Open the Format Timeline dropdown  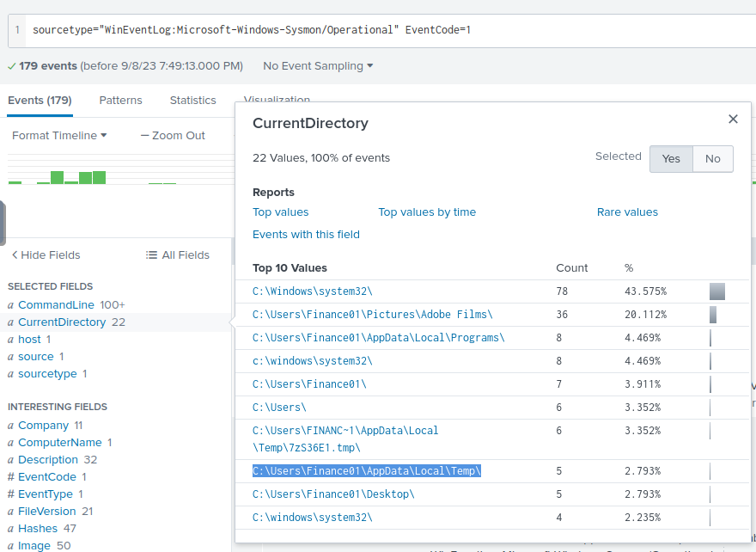pos(59,136)
